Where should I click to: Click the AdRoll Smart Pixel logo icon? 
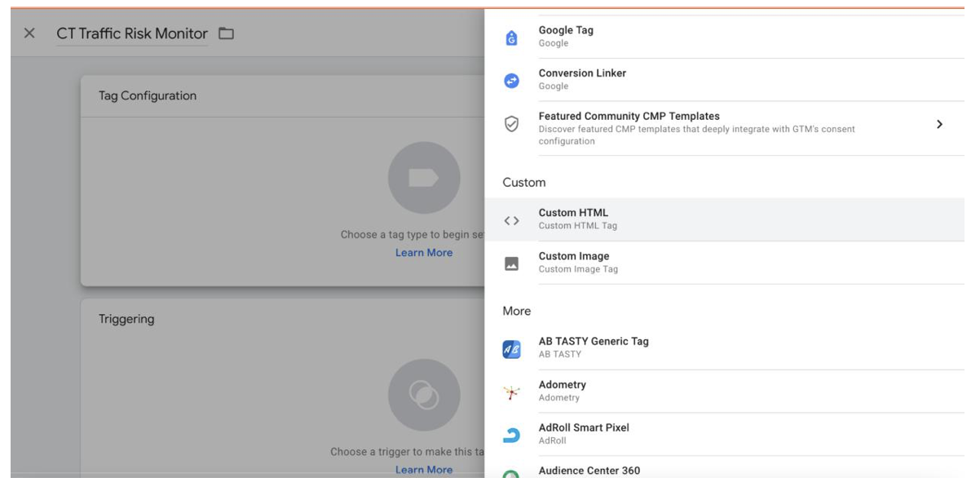[511, 436]
